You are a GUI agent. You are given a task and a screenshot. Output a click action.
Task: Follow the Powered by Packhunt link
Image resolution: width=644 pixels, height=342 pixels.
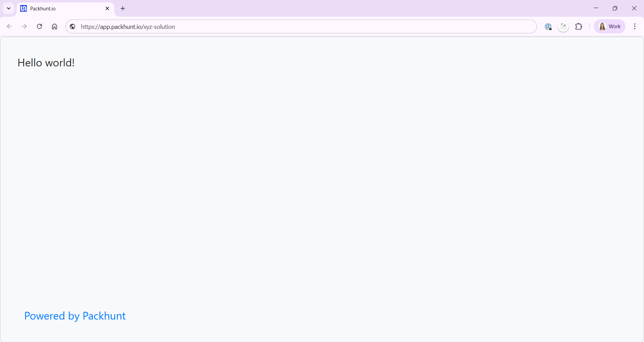click(x=75, y=316)
